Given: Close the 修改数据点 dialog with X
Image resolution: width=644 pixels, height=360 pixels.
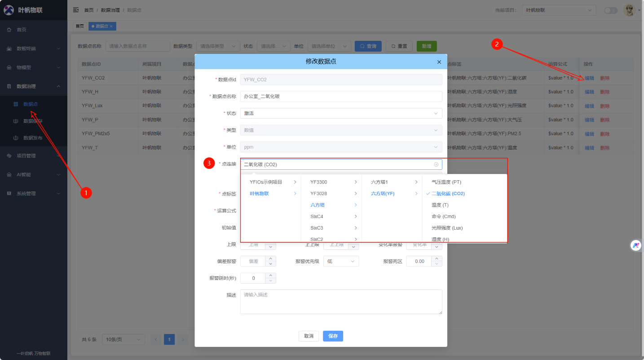Looking at the screenshot, I should pyautogui.click(x=439, y=62).
